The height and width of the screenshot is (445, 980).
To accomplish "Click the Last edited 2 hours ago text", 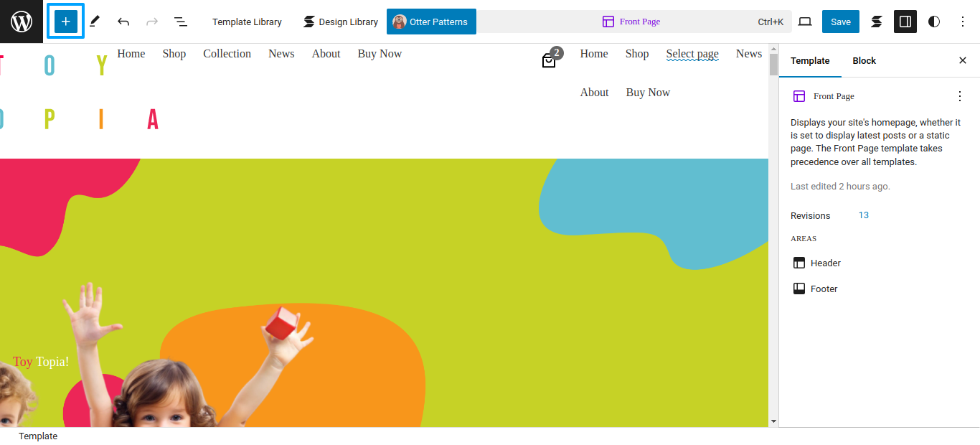I will pos(840,187).
